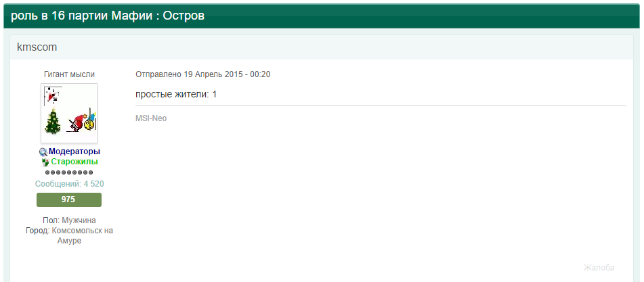Click the magnifier icon beside Модераторы
644x282 pixels.
click(x=43, y=152)
